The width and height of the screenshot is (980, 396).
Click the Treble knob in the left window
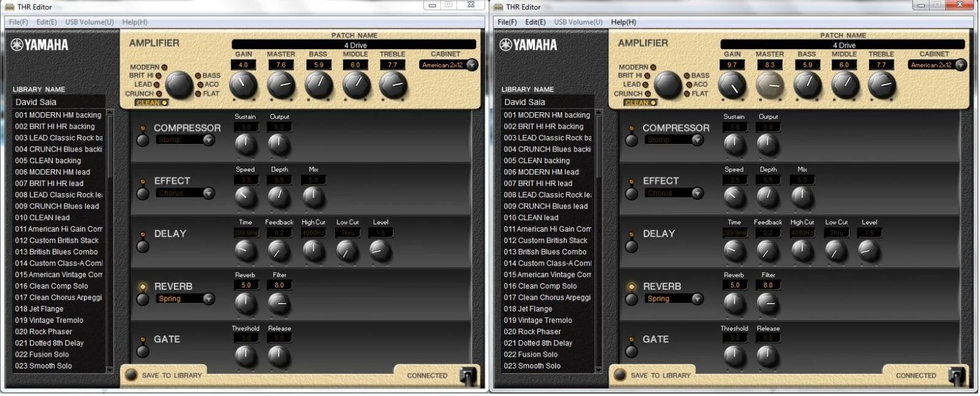click(393, 85)
